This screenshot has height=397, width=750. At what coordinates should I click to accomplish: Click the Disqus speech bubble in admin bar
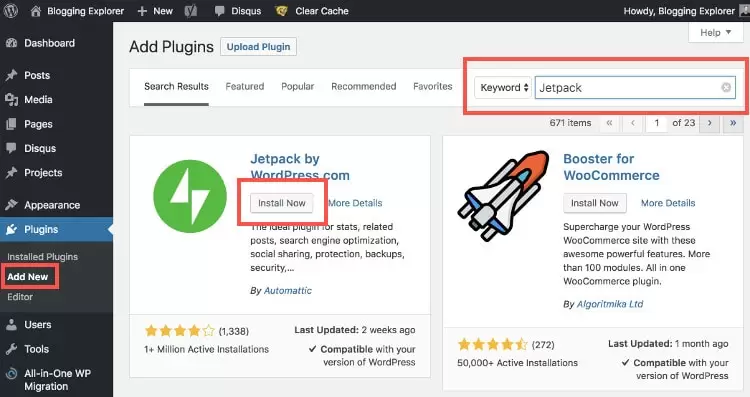point(220,11)
